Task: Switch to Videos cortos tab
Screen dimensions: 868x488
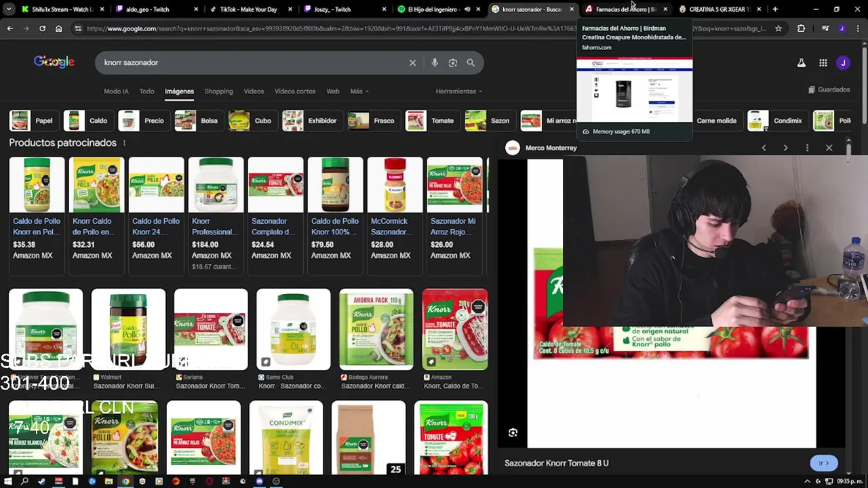Action: (295, 91)
